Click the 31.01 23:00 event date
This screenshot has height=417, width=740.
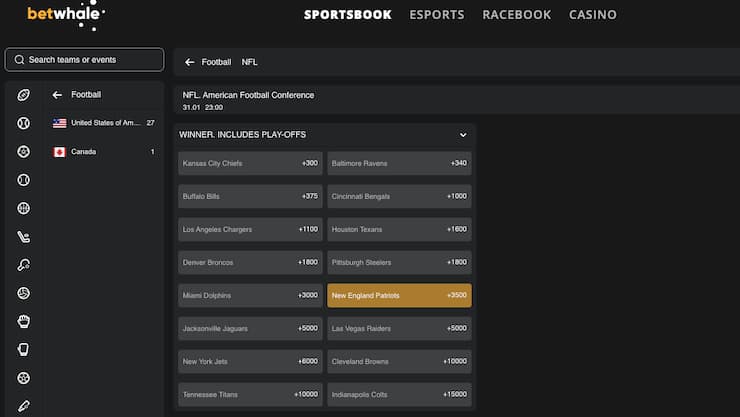202,108
